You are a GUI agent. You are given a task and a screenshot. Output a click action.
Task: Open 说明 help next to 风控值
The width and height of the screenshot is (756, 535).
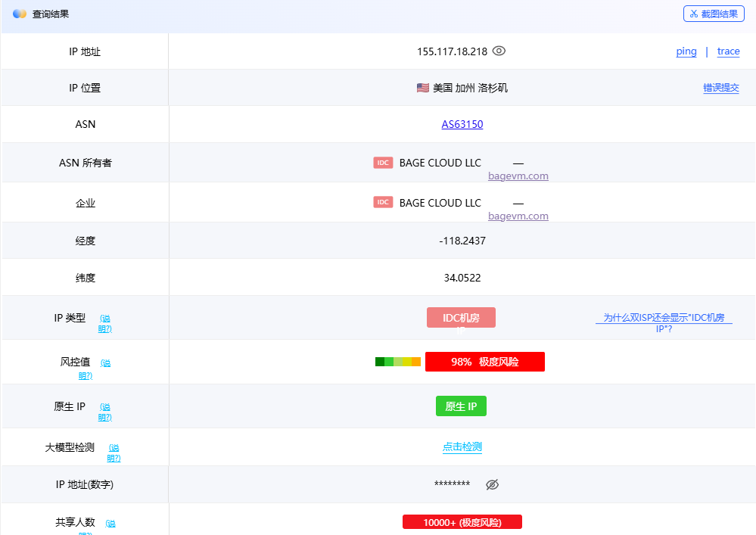104,364
